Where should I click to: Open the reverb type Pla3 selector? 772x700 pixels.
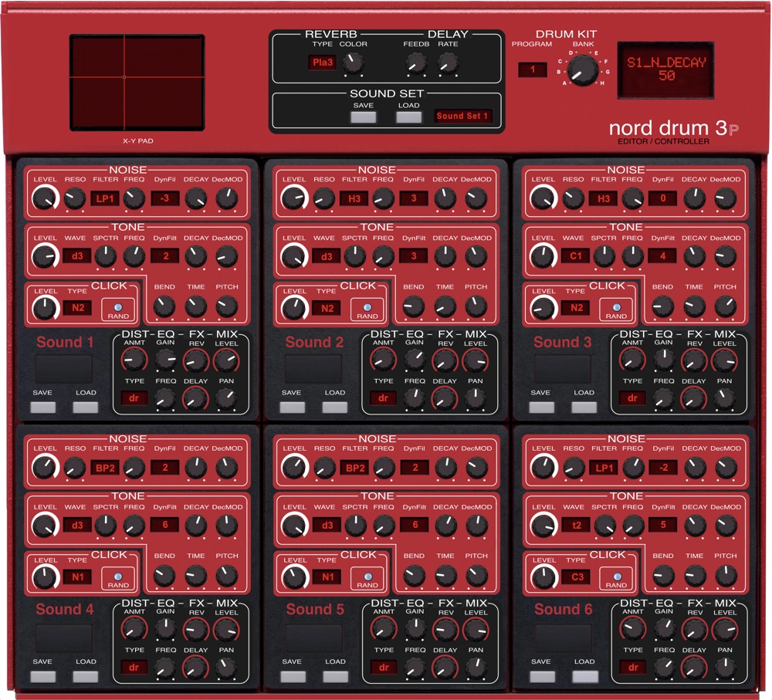click(323, 63)
